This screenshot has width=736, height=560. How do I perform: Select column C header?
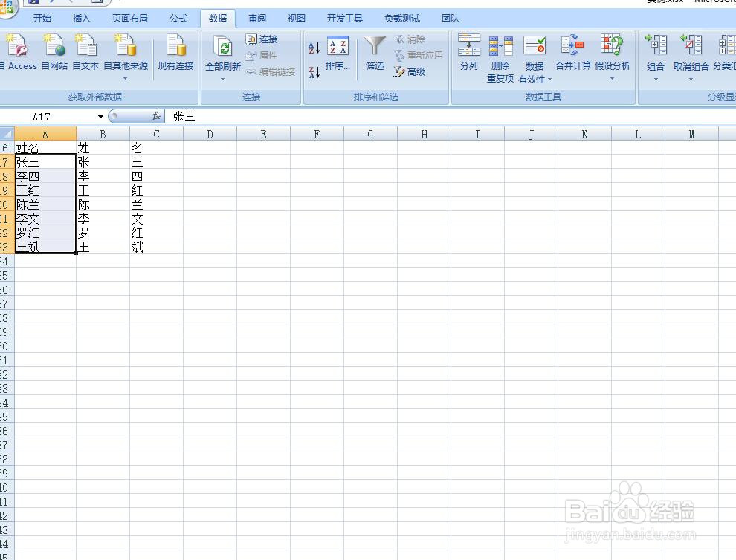156,135
